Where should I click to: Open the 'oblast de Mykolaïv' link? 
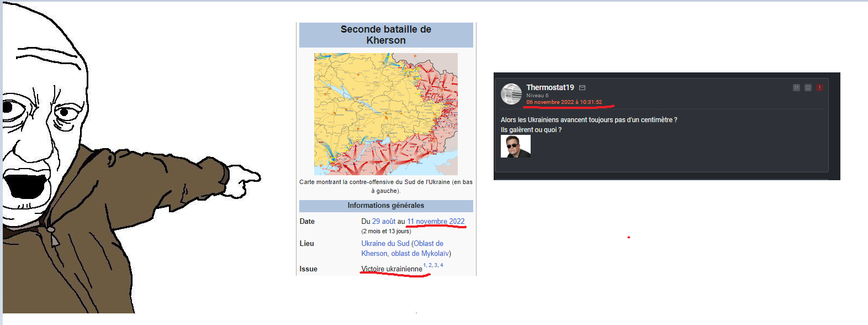click(420, 253)
